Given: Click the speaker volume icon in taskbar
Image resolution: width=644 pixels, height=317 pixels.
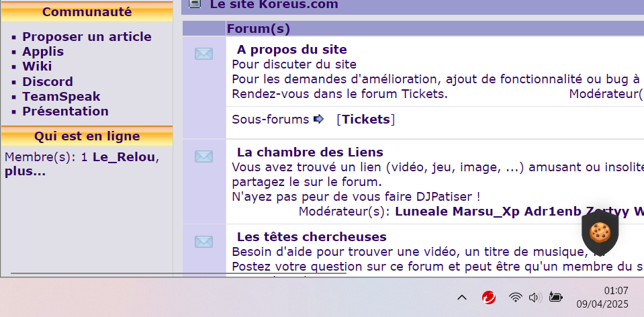Looking at the screenshot, I should click(535, 297).
